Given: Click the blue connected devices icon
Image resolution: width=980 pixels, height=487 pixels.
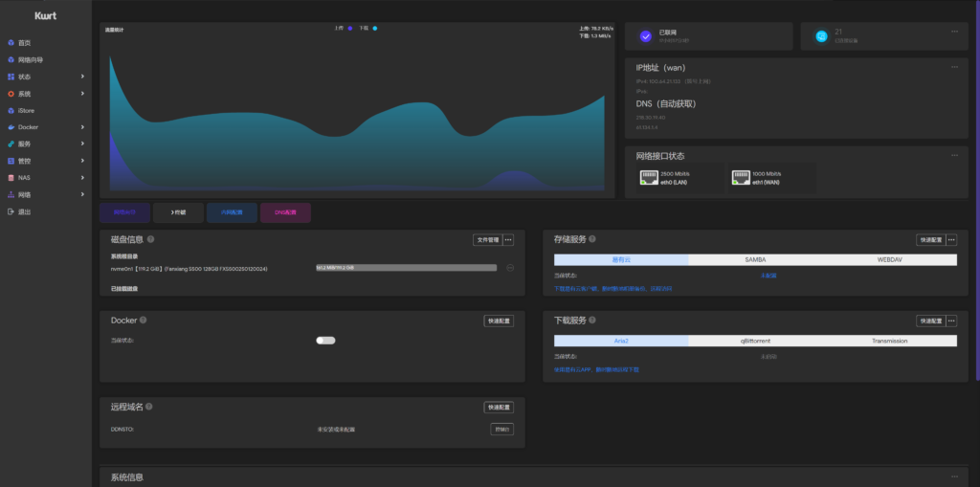Looking at the screenshot, I should tap(821, 36).
